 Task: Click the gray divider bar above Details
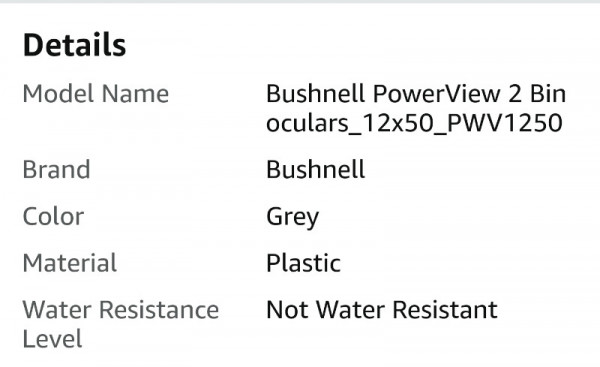coord(300,2)
